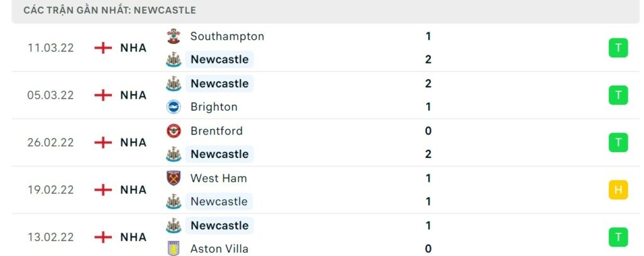
Task: Open the West Ham team link
Action: [218, 178]
